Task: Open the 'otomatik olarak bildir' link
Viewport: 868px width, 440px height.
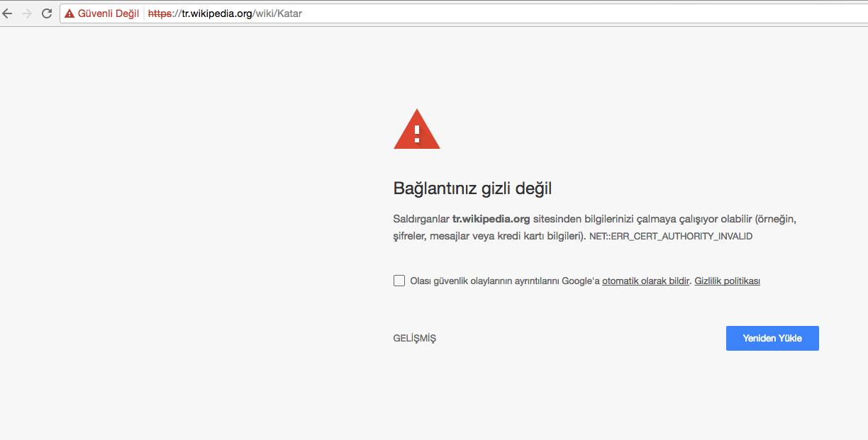Action: click(x=645, y=281)
